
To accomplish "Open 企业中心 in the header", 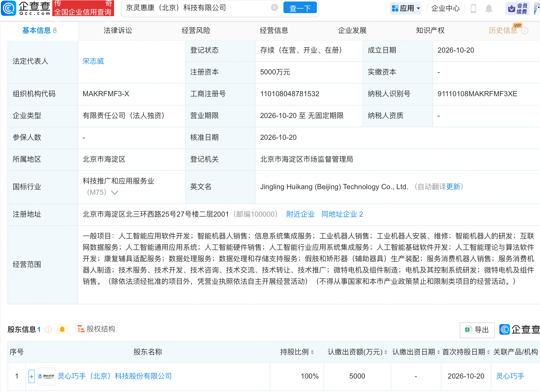I will point(445,8).
